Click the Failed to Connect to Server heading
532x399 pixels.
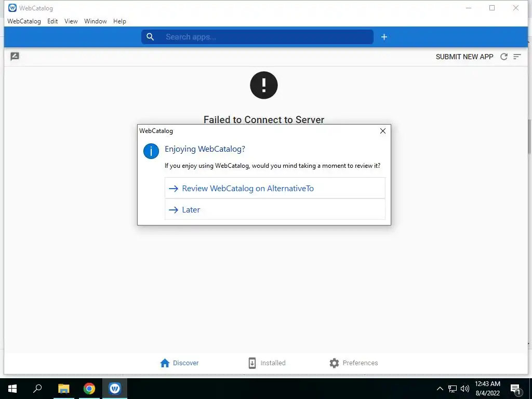[x=264, y=120]
